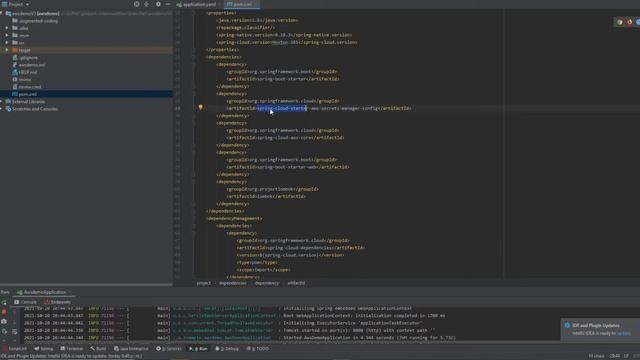Screen dimensions: 640x360
Task: Click the yellow lightbulb intention icon
Action: point(200,107)
